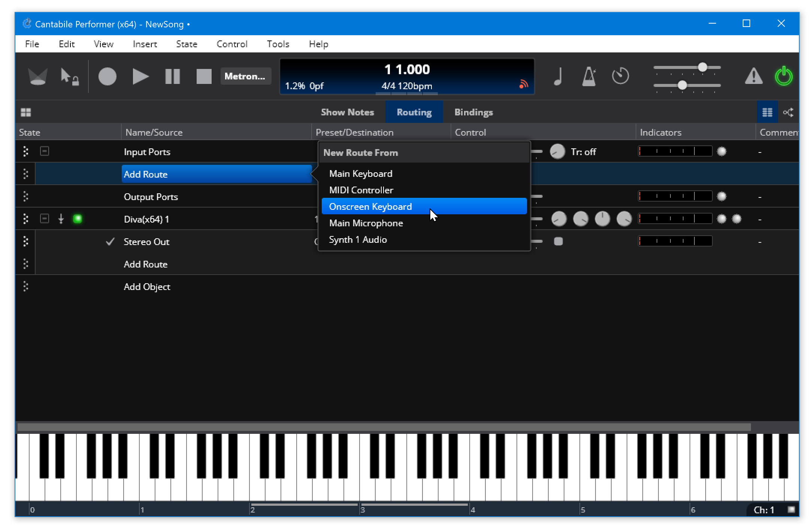Choose Main Keyboard as route source
Image resolution: width=812 pixels, height=532 pixels.
(x=424, y=173)
